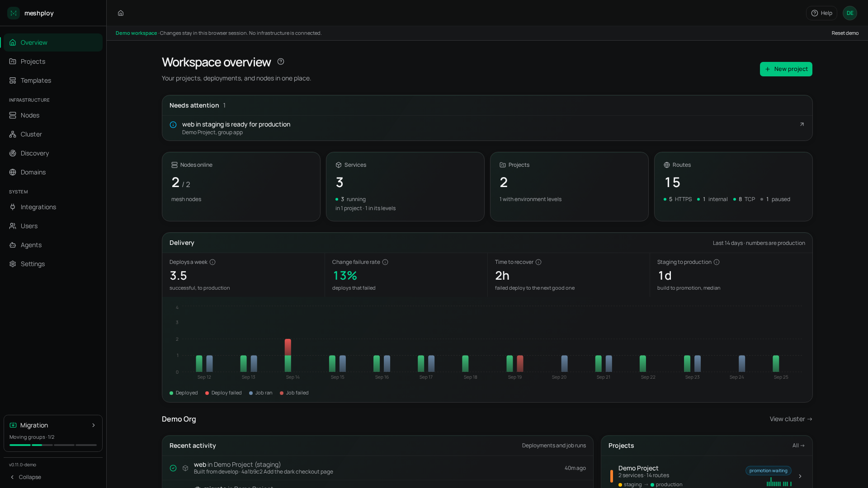Toggle Job failed legend entry
868x488 pixels.
(294, 393)
